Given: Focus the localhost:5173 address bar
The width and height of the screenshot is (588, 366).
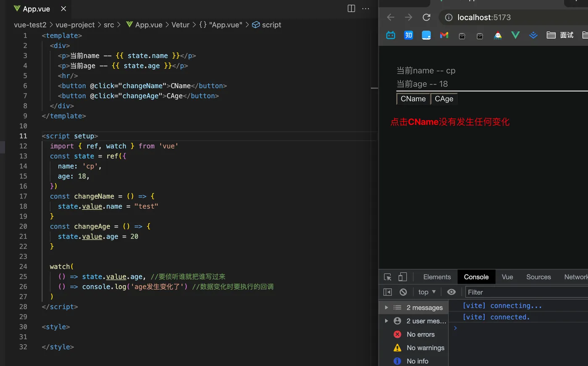Looking at the screenshot, I should 513,17.
